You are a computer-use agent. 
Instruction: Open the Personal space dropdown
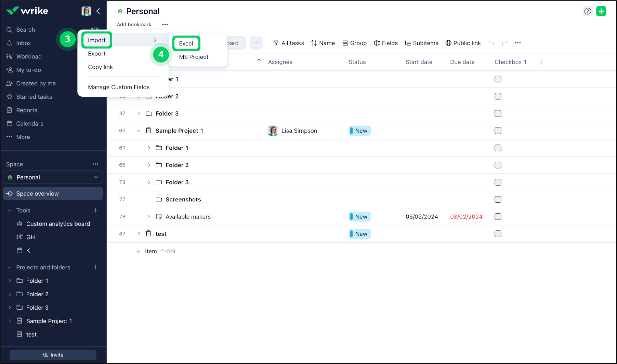53,177
